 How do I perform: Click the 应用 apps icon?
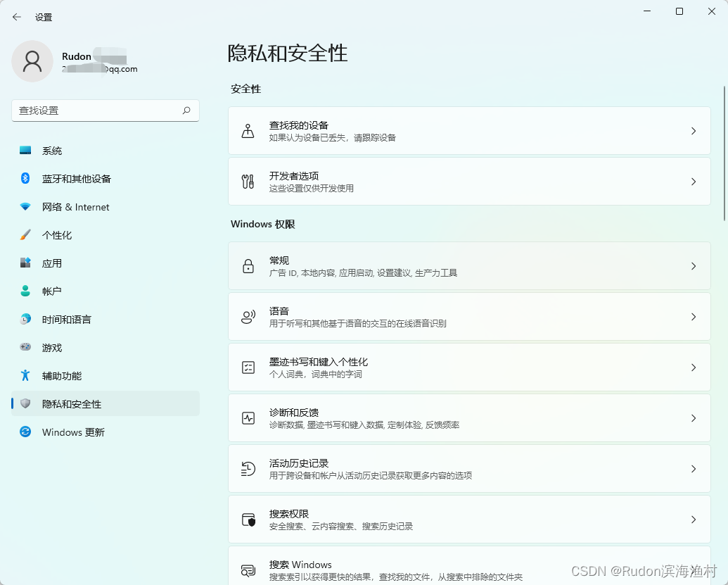(x=25, y=263)
